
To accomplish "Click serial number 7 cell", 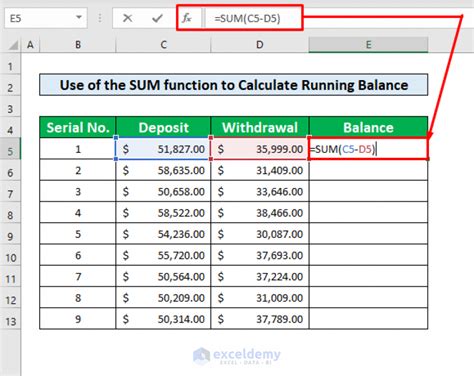I will pyautogui.click(x=78, y=276).
